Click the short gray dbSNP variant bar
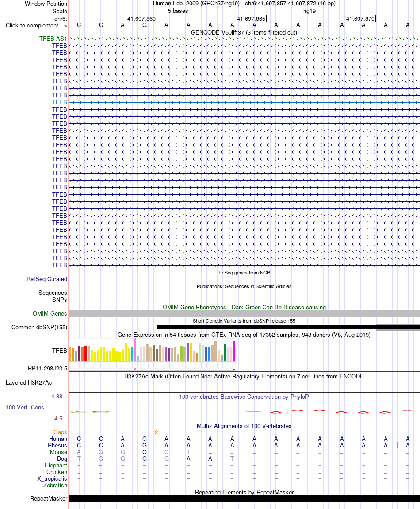This screenshot has height=509, width=420. 397,327
